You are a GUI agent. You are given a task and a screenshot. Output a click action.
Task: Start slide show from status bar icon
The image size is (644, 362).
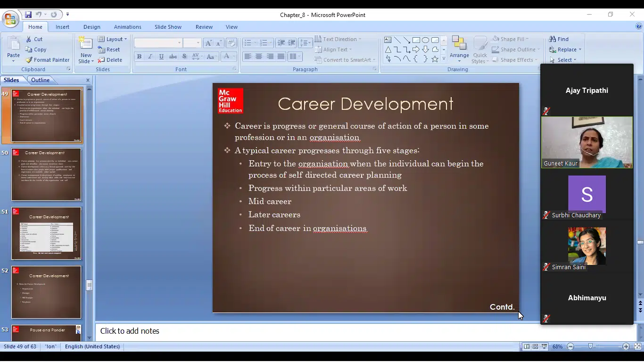pos(544,346)
